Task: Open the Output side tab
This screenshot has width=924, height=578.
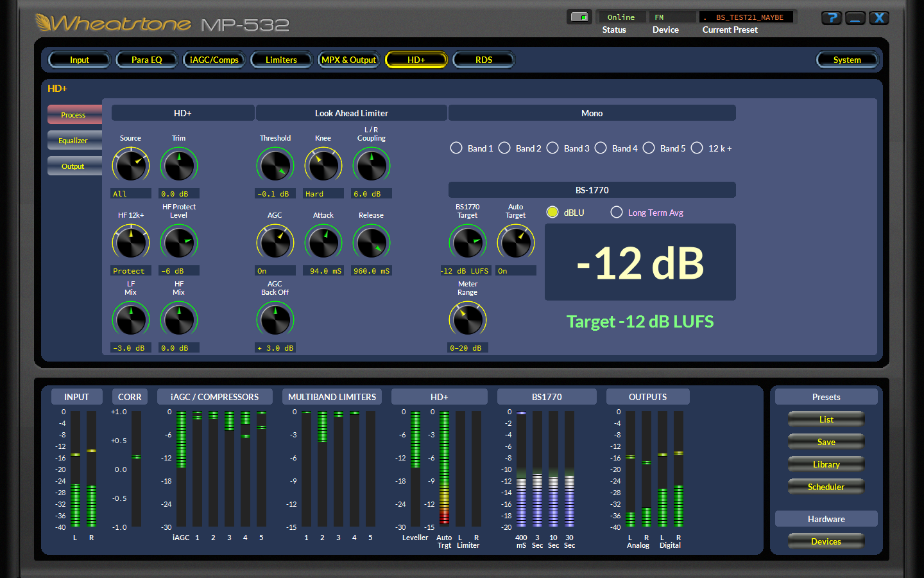Action: point(74,166)
